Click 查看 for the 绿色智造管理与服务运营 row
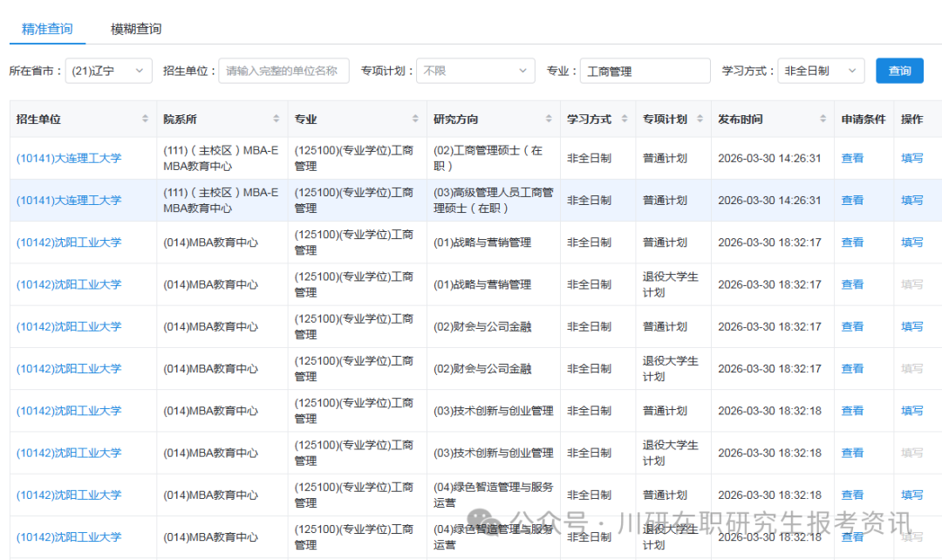 coord(852,495)
